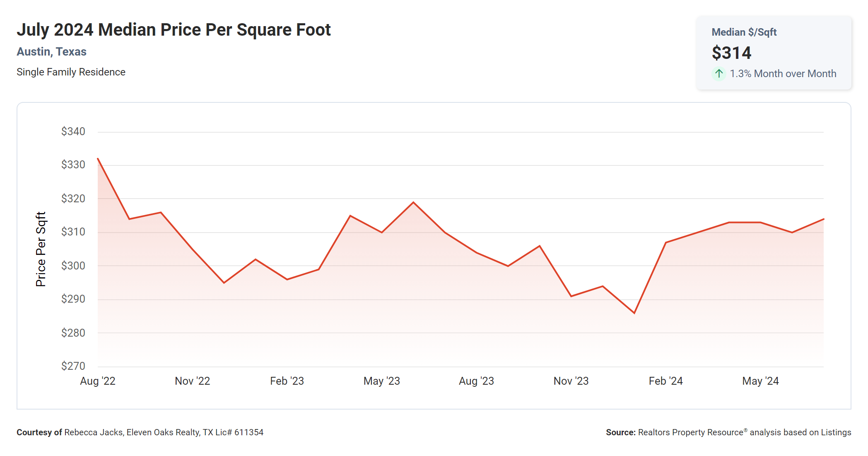
Task: Click the Feb '23 x-axis label
Action: [x=287, y=381]
